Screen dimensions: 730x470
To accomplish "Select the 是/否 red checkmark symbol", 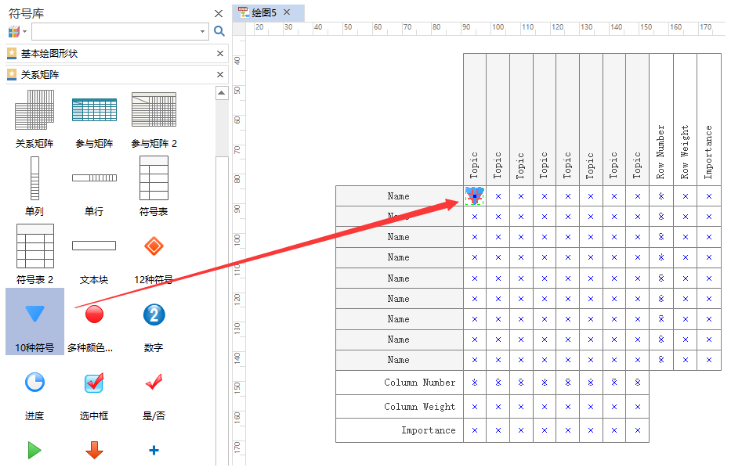I will (x=154, y=382).
